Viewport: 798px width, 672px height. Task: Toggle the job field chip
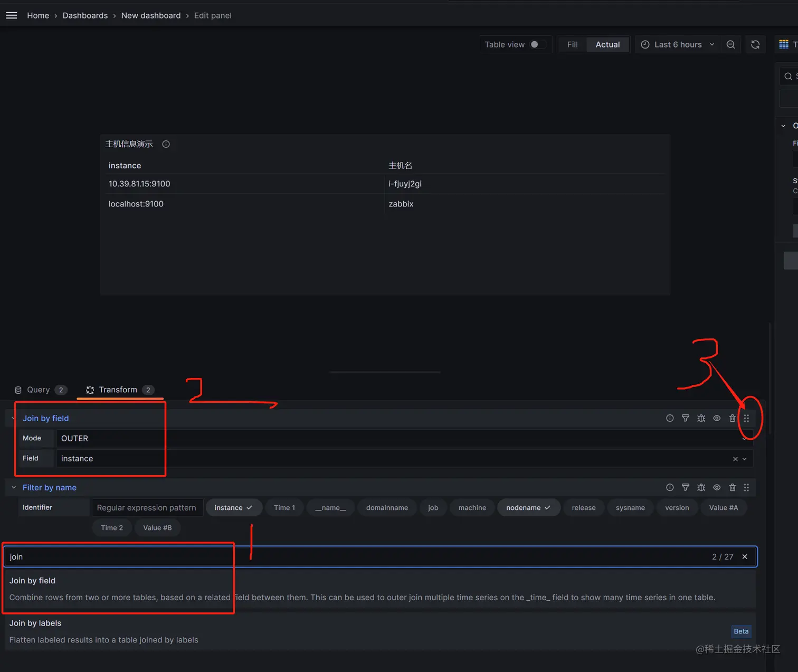(x=433, y=507)
